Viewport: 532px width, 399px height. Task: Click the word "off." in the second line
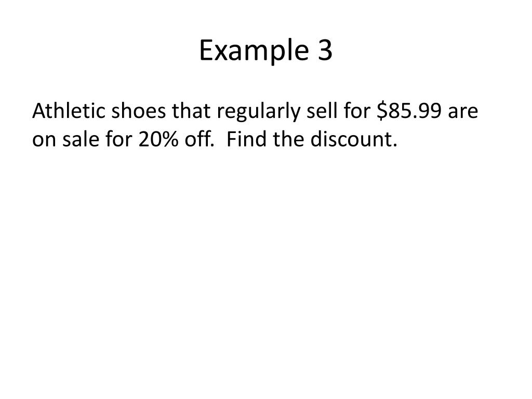point(199,139)
